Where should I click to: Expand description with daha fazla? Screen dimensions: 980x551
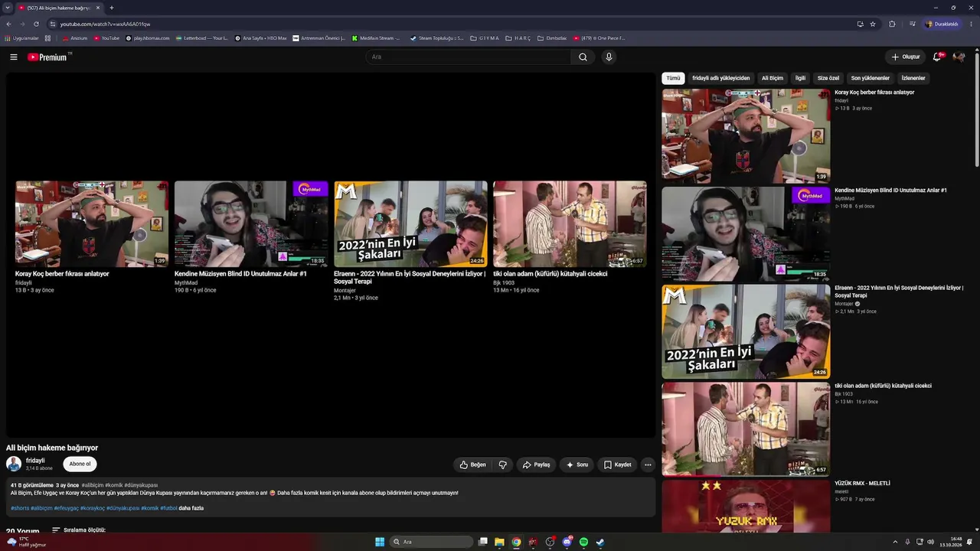191,508
